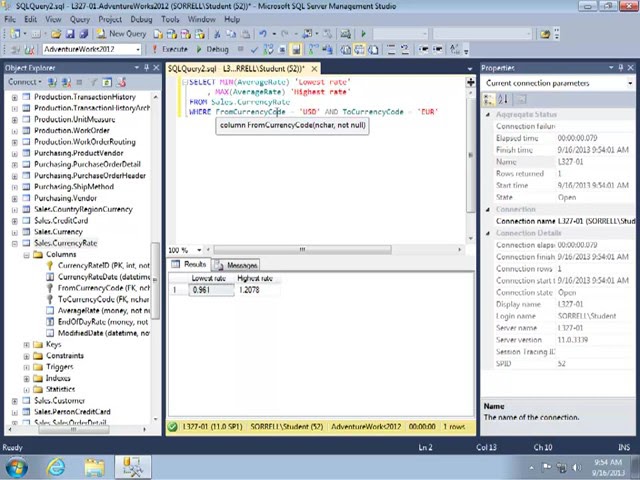640x480 pixels.
Task: Open the Query menu
Action: 80,19
